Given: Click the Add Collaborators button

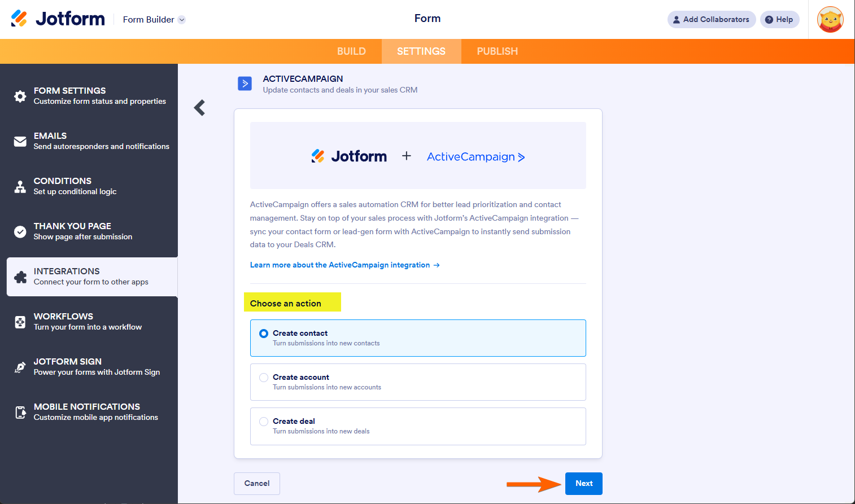Looking at the screenshot, I should point(711,20).
